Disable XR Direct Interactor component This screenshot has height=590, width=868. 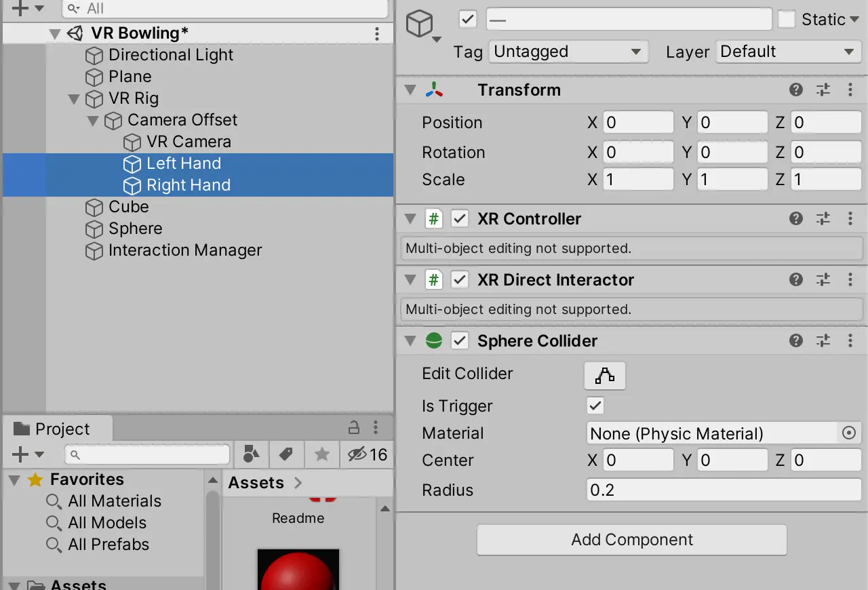(460, 280)
